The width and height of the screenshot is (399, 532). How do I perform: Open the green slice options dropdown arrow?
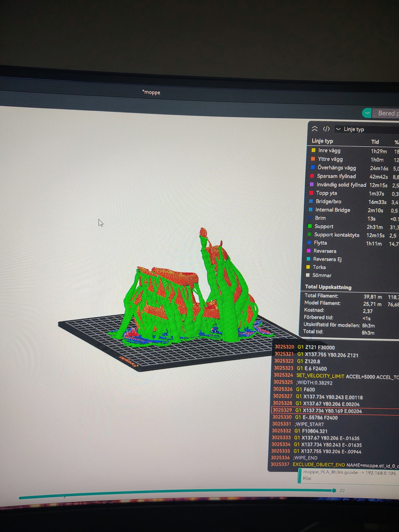click(367, 113)
